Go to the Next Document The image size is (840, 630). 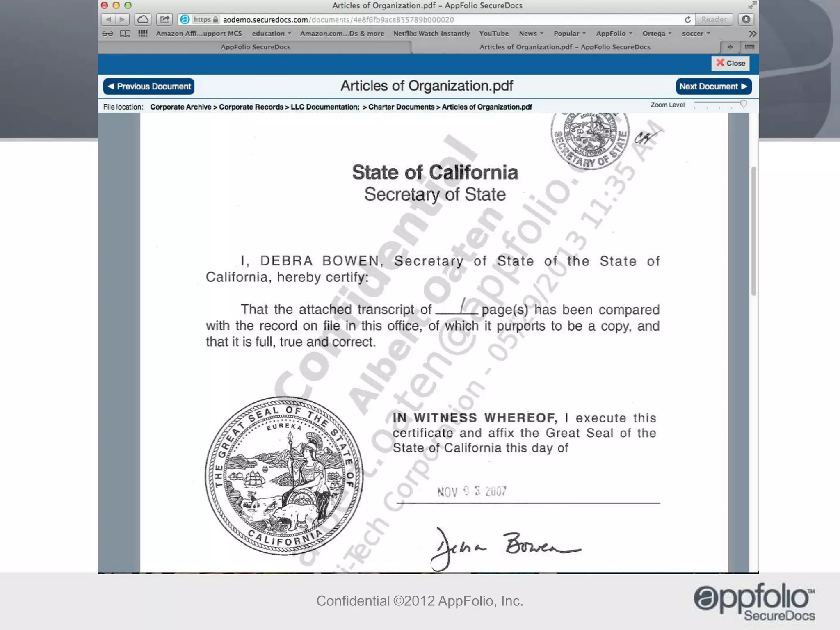[714, 87]
